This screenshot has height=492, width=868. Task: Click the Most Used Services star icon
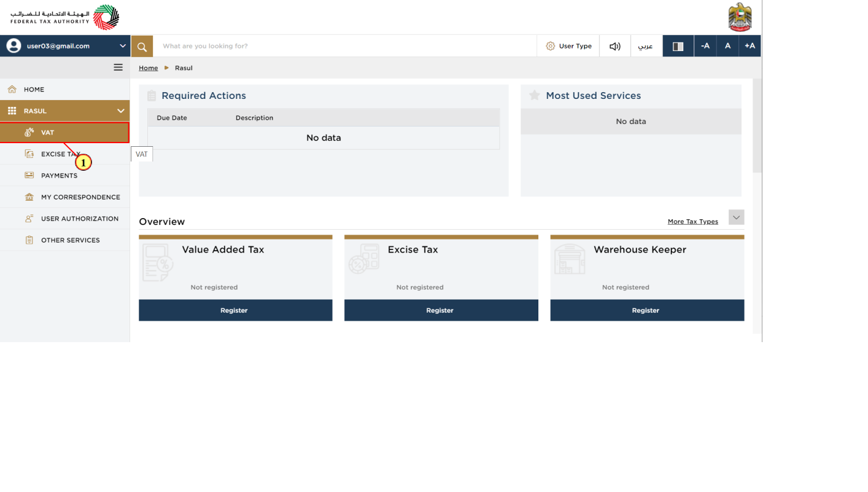[x=535, y=95]
